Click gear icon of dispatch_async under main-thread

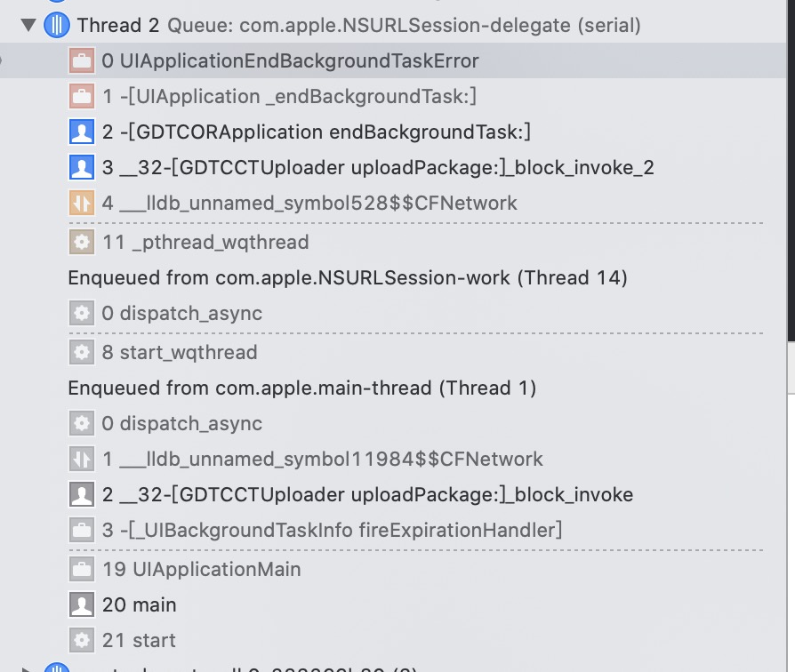click(82, 423)
